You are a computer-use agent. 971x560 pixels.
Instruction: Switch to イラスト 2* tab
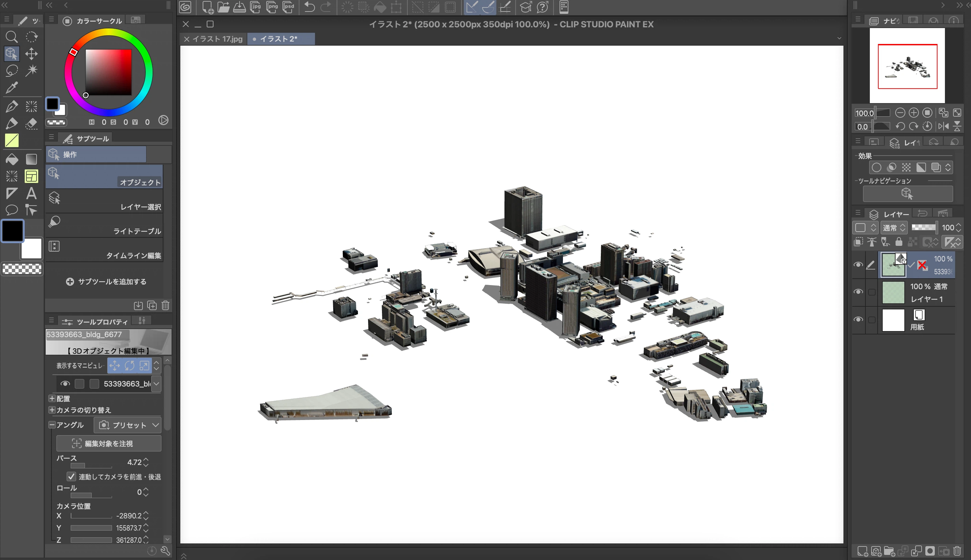click(x=281, y=39)
